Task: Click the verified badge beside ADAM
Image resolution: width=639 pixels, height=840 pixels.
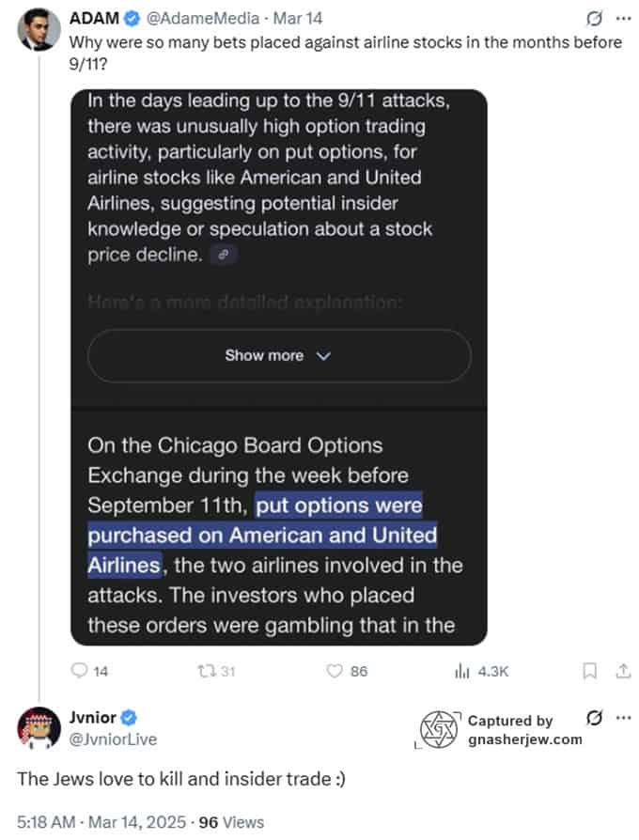Action: pos(131,18)
